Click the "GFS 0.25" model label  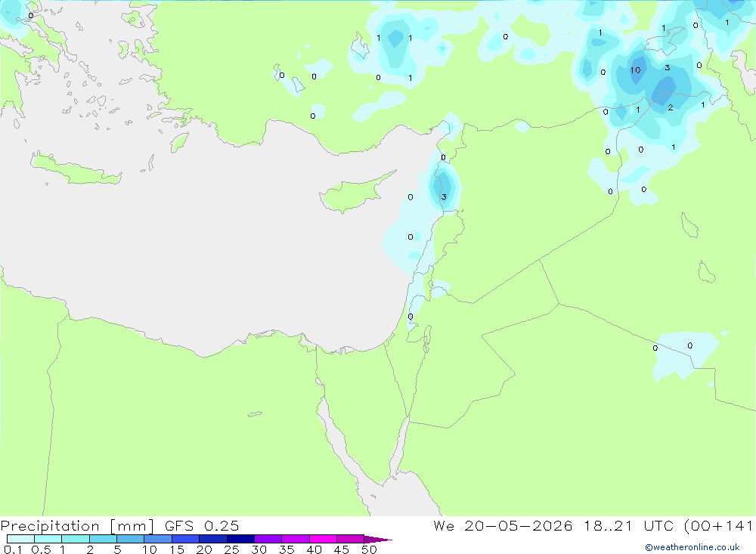click(202, 526)
